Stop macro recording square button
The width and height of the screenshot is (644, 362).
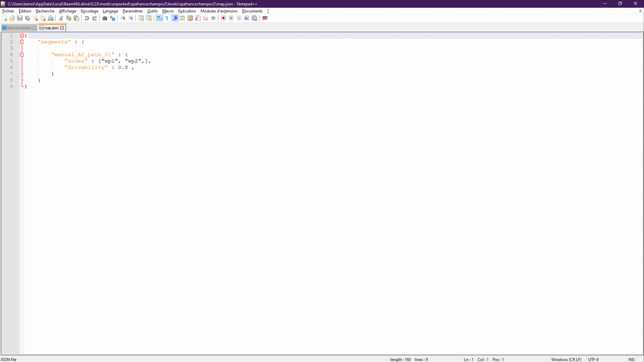click(231, 18)
